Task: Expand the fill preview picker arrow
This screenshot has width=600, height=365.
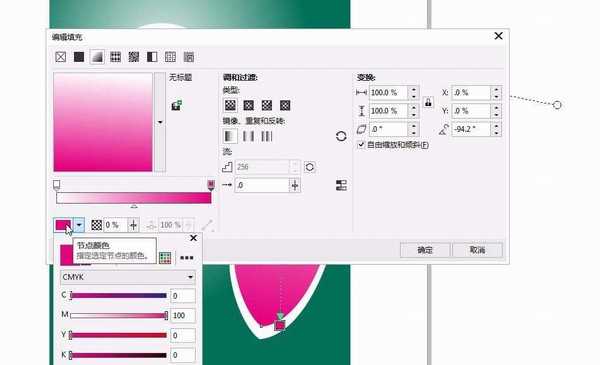Action: pos(160,122)
